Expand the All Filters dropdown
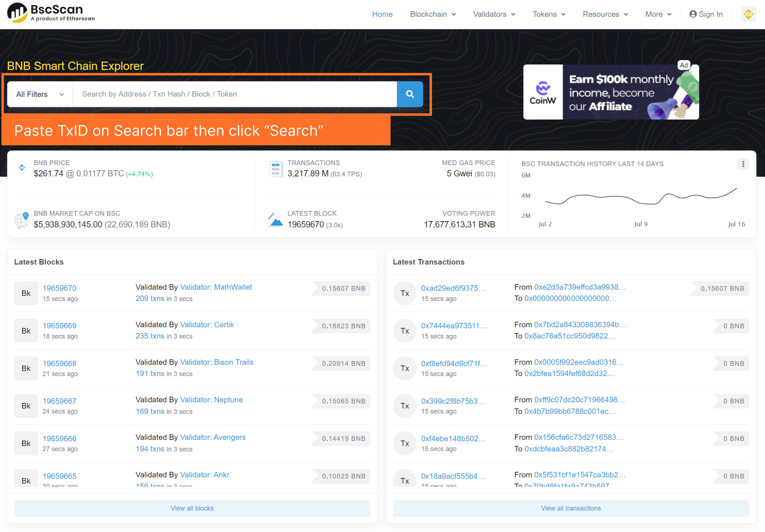 (x=40, y=94)
